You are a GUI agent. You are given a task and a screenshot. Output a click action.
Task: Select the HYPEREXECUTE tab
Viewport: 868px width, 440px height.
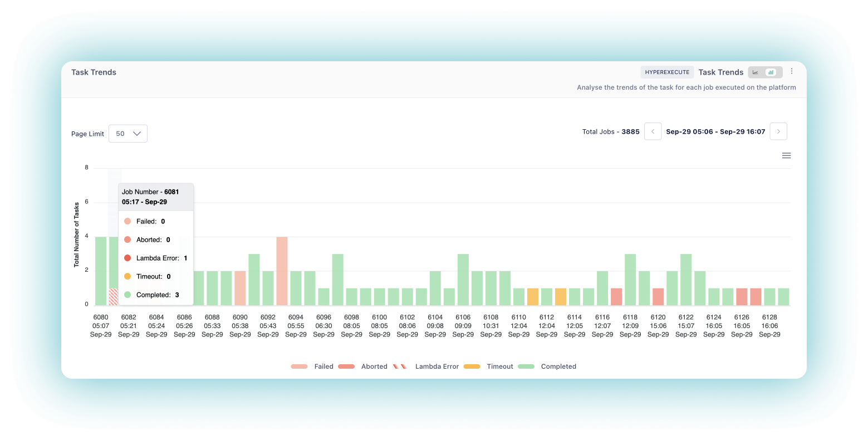pyautogui.click(x=667, y=72)
